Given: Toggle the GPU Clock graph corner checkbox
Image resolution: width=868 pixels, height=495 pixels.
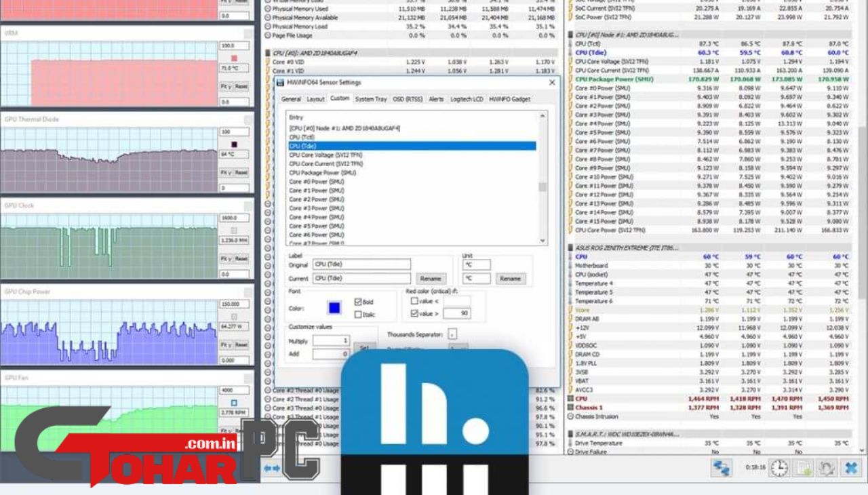Looking at the screenshot, I should 249,205.
